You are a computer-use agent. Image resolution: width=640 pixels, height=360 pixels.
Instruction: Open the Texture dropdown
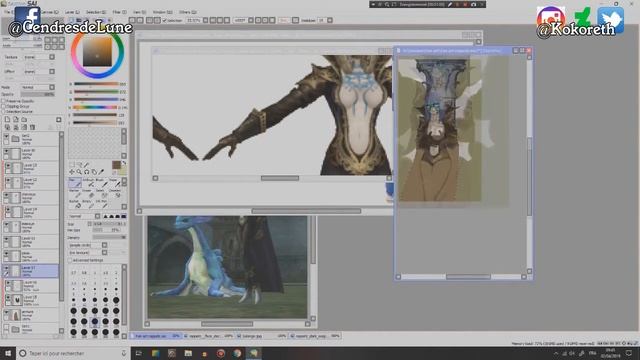(x=52, y=57)
